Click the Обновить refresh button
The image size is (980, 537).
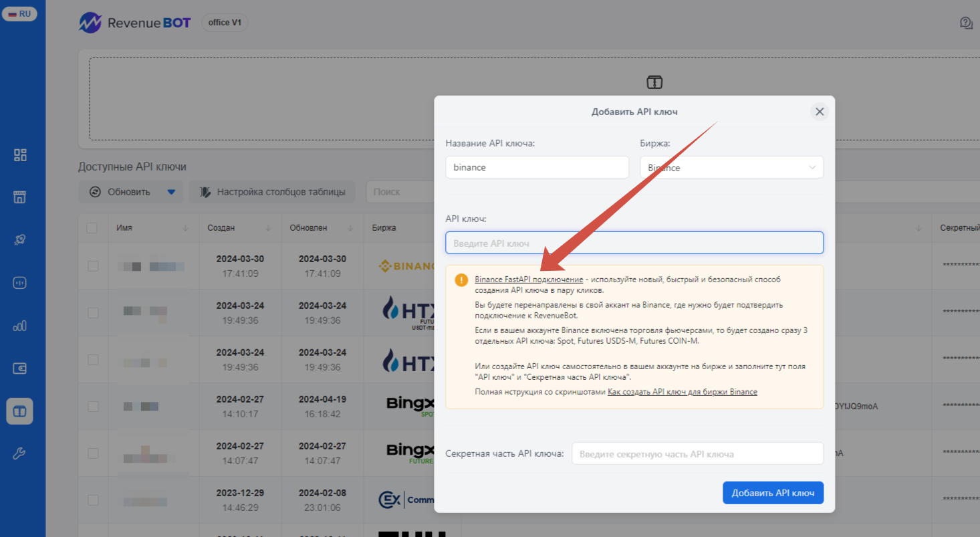click(x=120, y=192)
